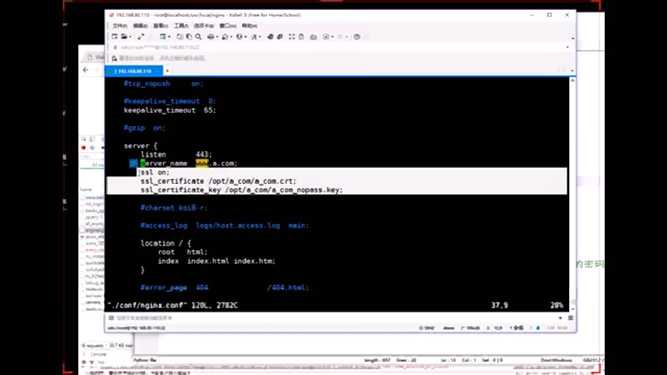Open the 文件 (File) menu
Viewport: 667px width, 375px height.
[x=120, y=26]
